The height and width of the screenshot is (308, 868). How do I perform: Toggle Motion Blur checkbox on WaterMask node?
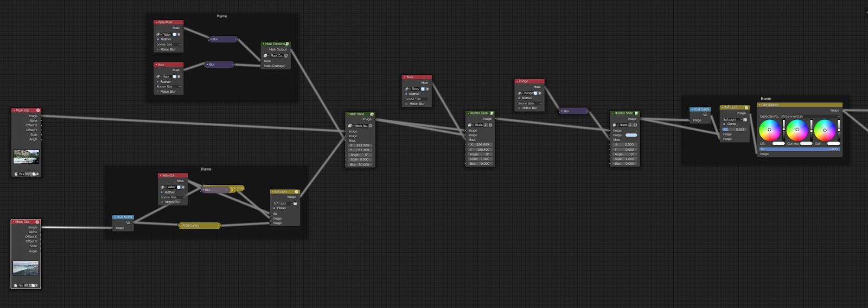tap(158, 49)
